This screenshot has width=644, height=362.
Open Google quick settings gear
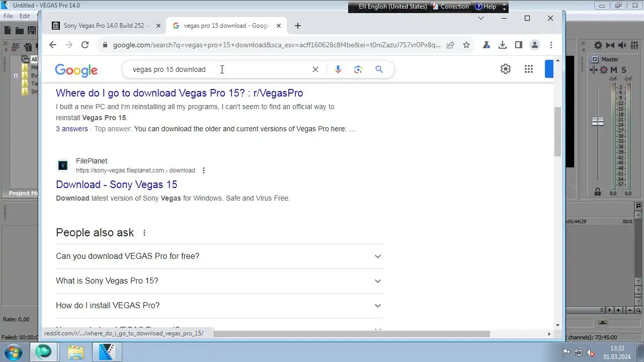506,69
